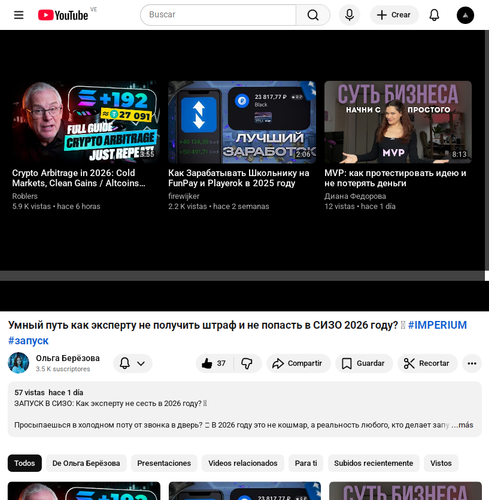Screen dimensions: 489x500
Task: Open Ольга Берёзова channel avatar
Action: [18, 363]
